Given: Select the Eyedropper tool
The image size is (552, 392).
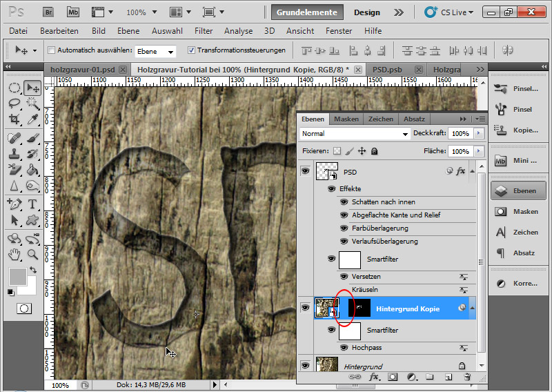Looking at the screenshot, I should tap(32, 119).
